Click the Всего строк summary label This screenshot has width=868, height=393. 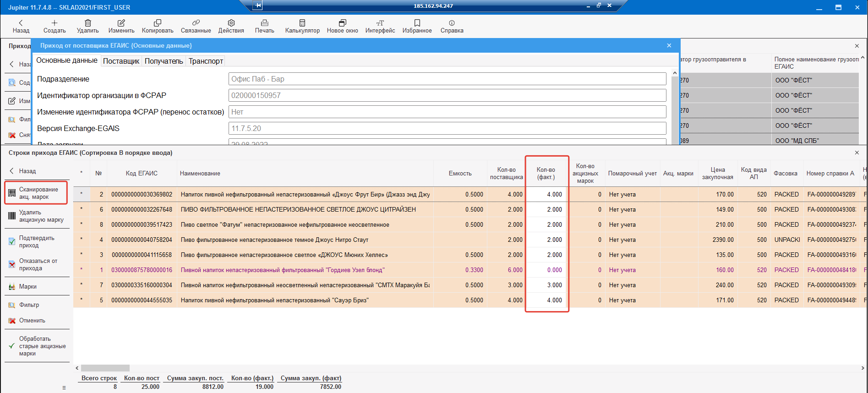coord(99,378)
